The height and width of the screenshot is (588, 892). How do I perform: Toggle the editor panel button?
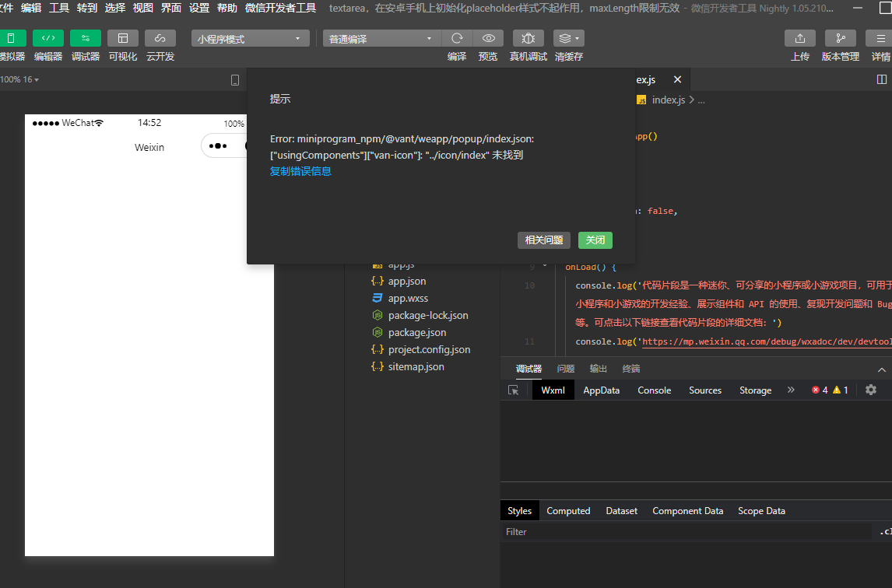48,38
